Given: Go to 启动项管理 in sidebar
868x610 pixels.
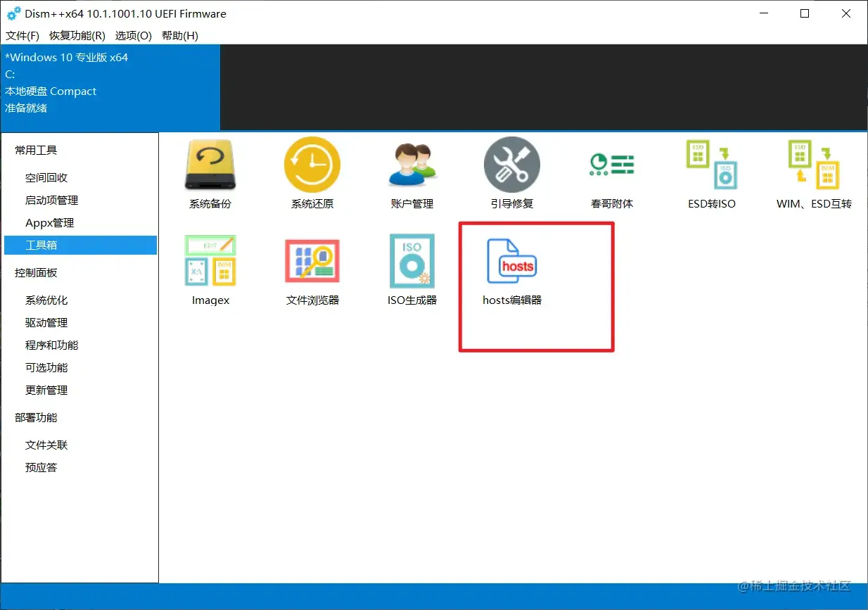Looking at the screenshot, I should coord(80,201).
